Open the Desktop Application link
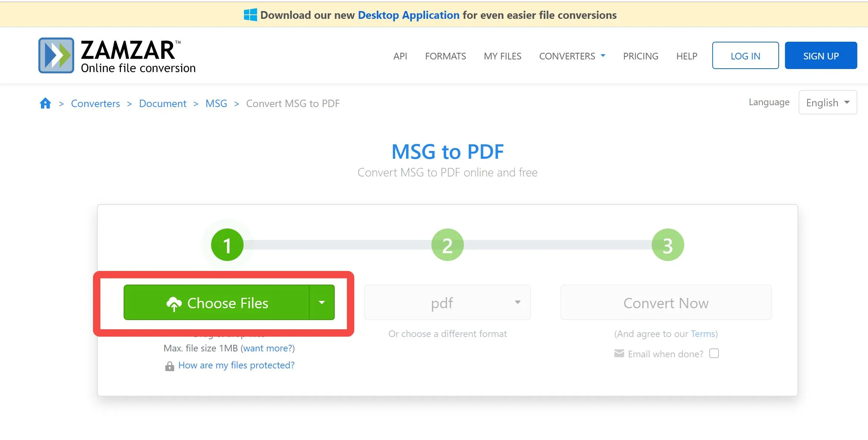 point(409,15)
